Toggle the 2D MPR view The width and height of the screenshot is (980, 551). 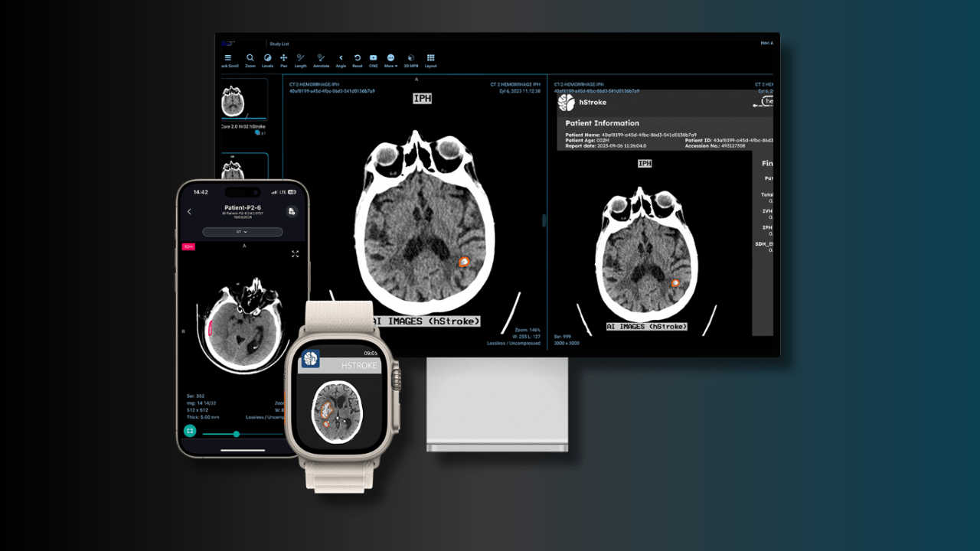coord(411,58)
